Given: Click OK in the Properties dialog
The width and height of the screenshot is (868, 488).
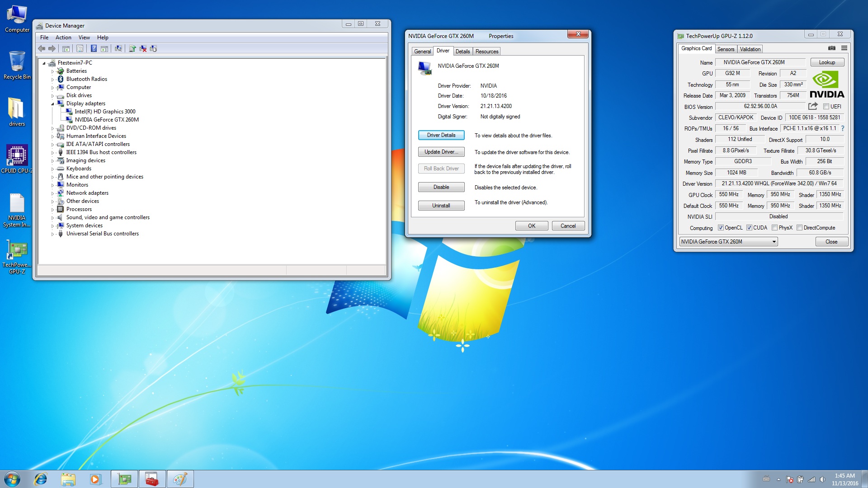Looking at the screenshot, I should click(532, 226).
